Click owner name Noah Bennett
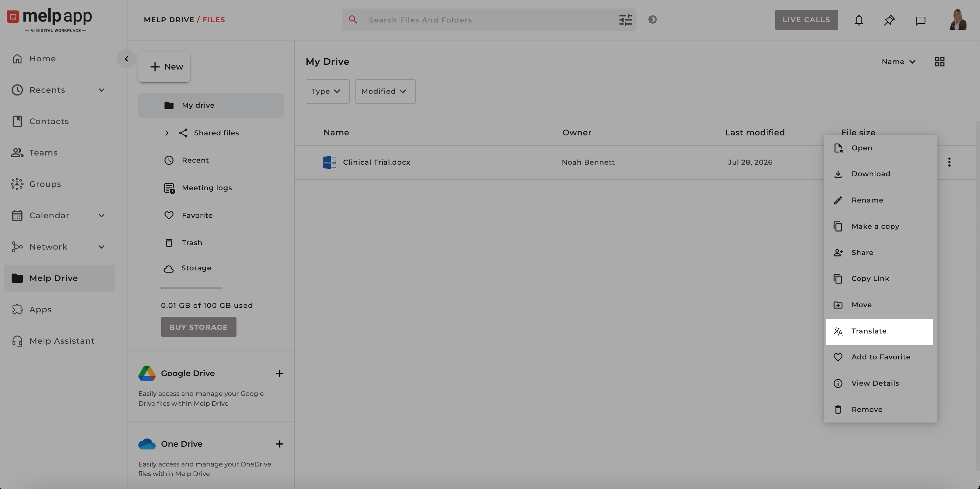Viewport: 980px width, 489px height. point(588,162)
